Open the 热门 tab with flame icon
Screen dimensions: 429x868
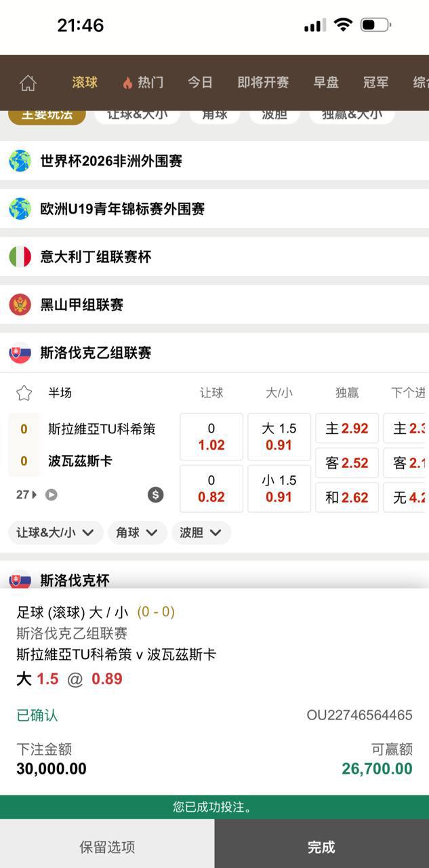click(143, 83)
